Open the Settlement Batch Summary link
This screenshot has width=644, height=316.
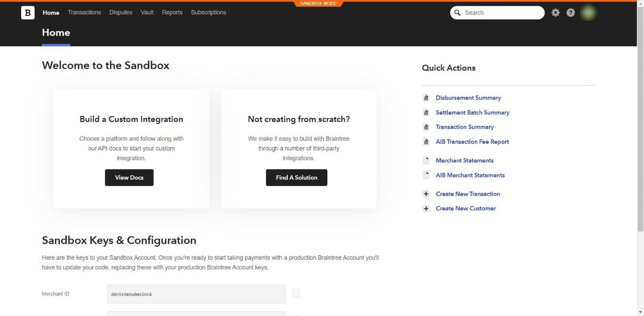[473, 112]
